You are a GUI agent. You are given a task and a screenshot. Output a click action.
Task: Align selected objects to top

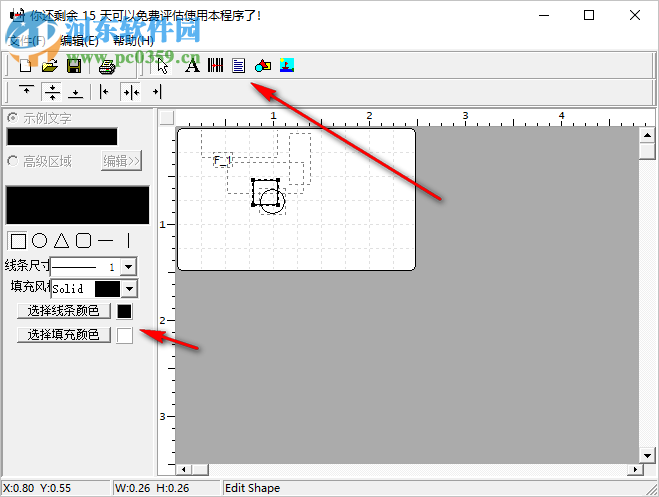pos(26,91)
